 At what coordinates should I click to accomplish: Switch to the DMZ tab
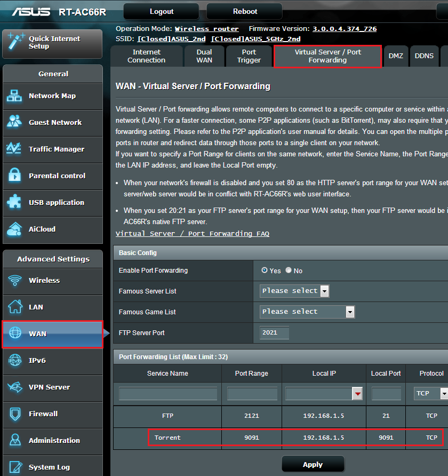click(x=396, y=56)
